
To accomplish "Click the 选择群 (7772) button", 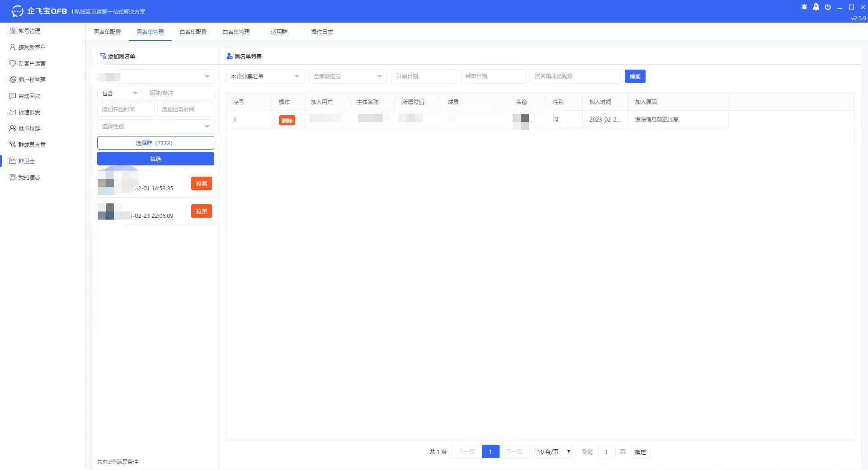I will [156, 143].
